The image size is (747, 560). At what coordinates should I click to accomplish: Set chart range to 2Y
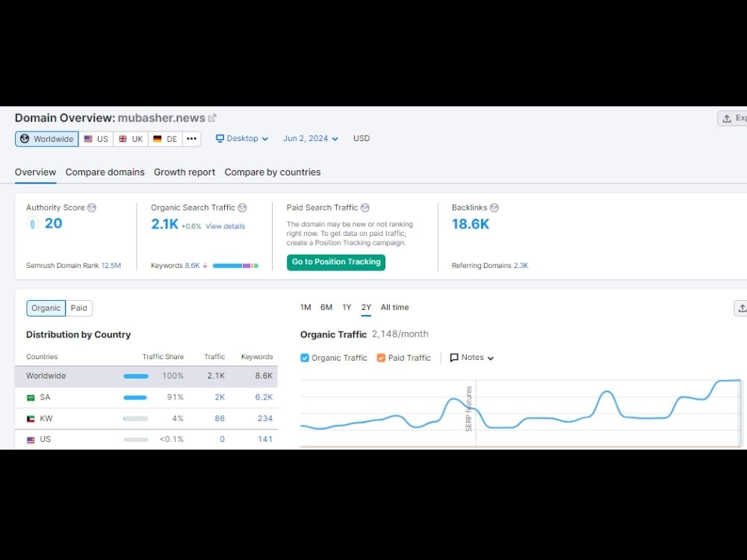pyautogui.click(x=366, y=308)
